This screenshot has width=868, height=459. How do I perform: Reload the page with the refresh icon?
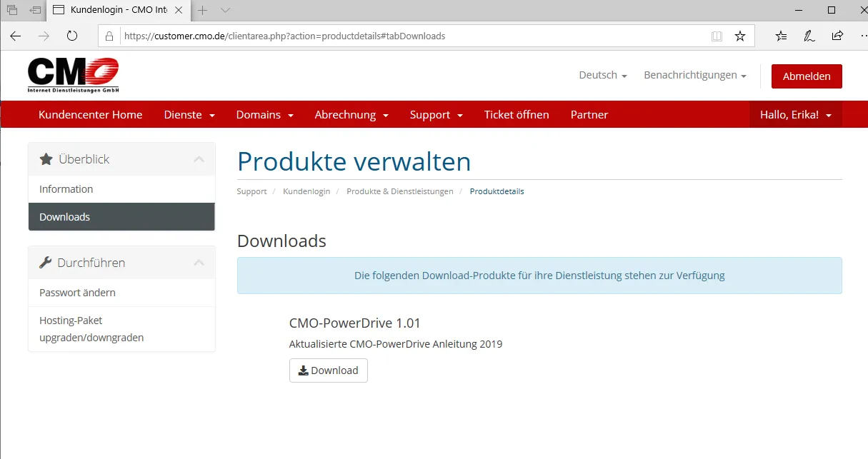[x=72, y=36]
